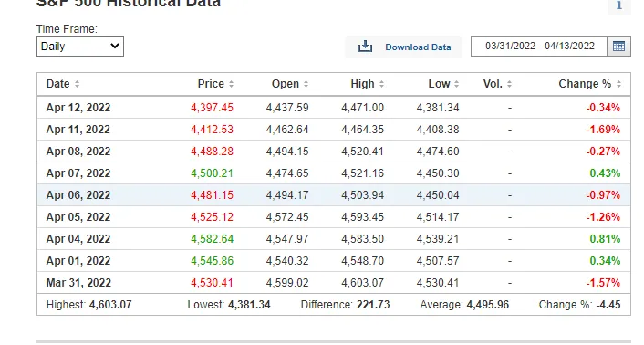Sort by Price column arrows
The height and width of the screenshot is (345, 644).
coord(231,84)
